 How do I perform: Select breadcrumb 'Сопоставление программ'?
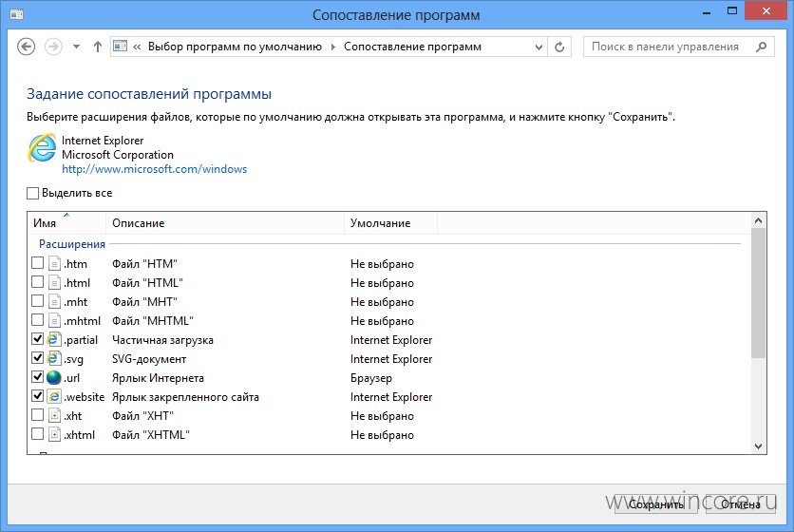click(412, 47)
